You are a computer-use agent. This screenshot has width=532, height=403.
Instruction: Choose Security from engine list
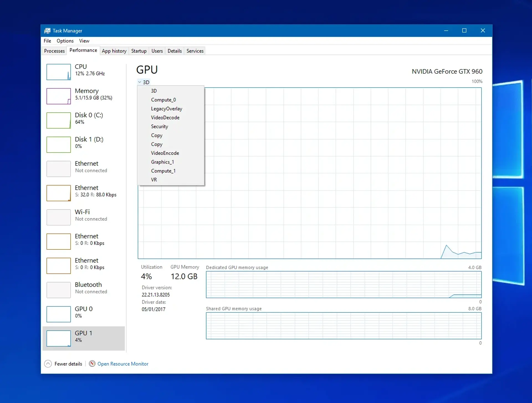[x=171, y=126]
